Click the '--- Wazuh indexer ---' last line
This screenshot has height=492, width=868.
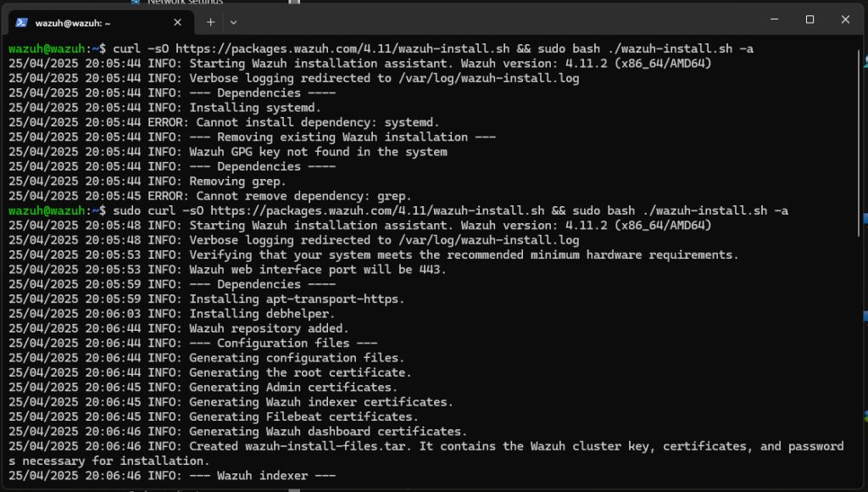point(171,476)
